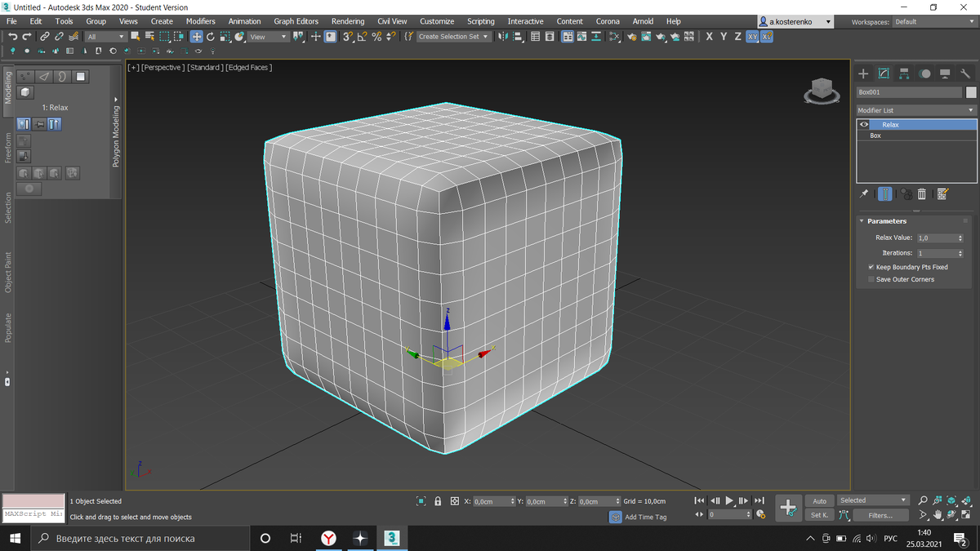980x551 pixels.
Task: Click the large Set Keys plus button
Action: (788, 508)
